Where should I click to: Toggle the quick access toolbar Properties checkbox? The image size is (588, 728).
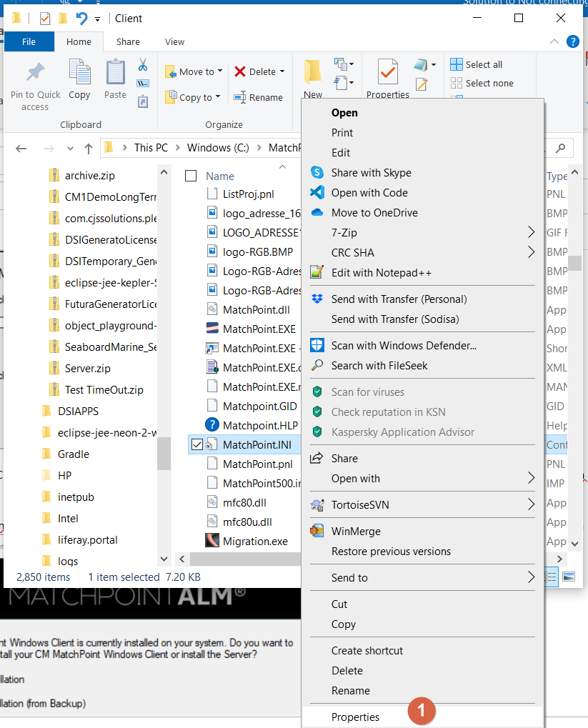pos(45,19)
